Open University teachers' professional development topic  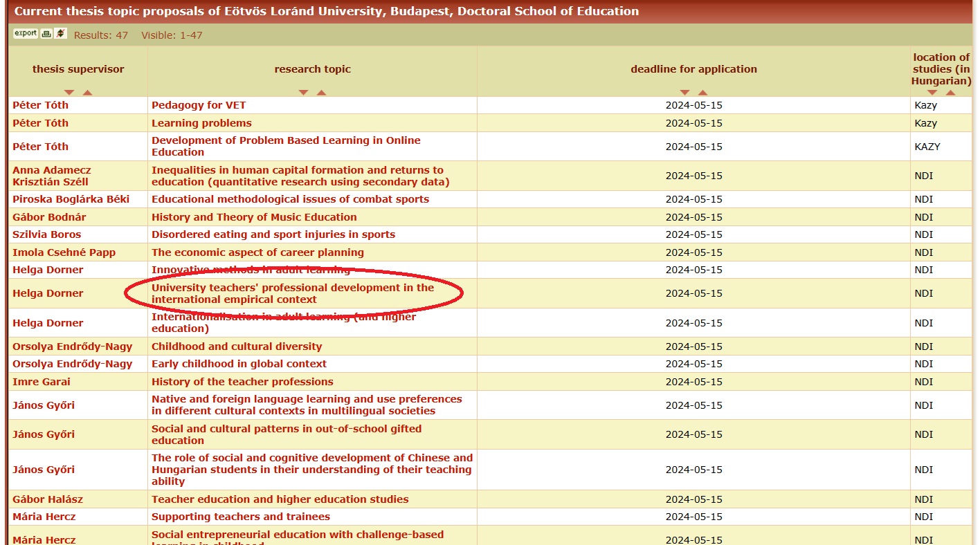293,293
